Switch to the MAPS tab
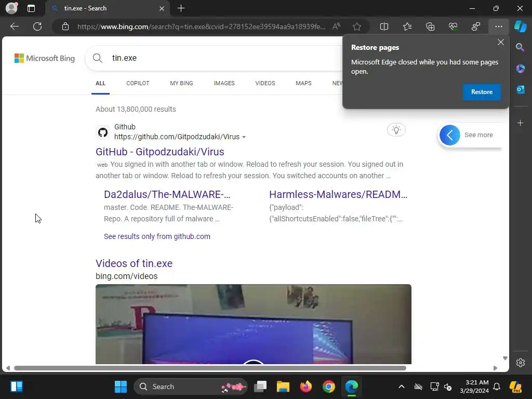Screen dimensions: 532x399 tap(303, 83)
